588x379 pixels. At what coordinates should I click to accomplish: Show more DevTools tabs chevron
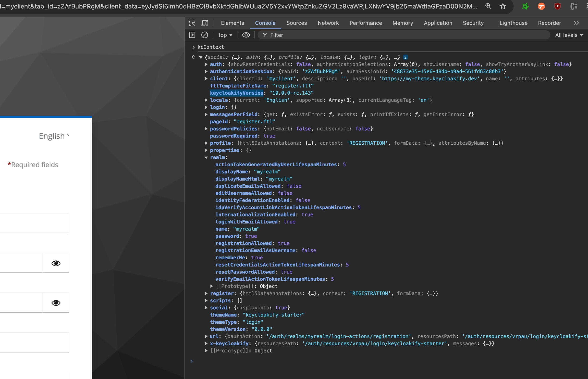pyautogui.click(x=576, y=23)
